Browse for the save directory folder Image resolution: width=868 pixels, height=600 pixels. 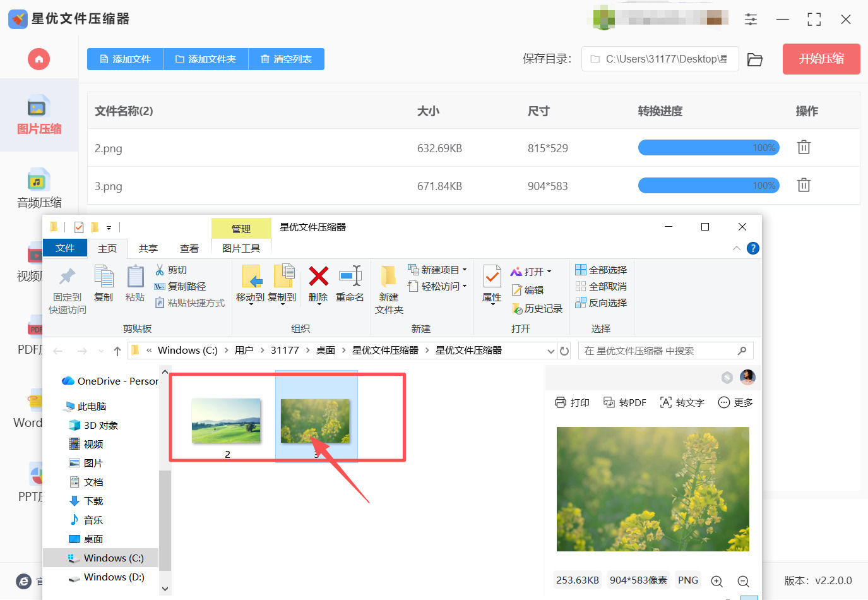[755, 59]
